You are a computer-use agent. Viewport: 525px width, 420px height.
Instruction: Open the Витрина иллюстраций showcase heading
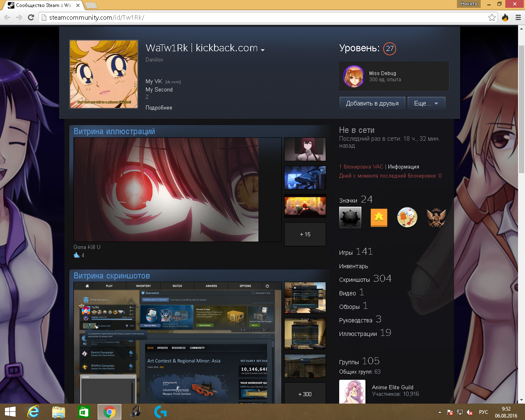pyautogui.click(x=114, y=131)
